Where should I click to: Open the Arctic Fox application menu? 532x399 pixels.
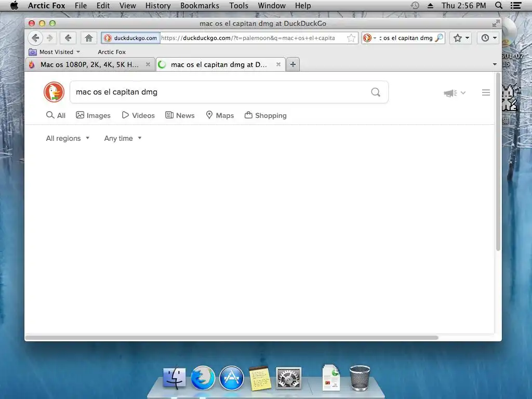point(46,5)
